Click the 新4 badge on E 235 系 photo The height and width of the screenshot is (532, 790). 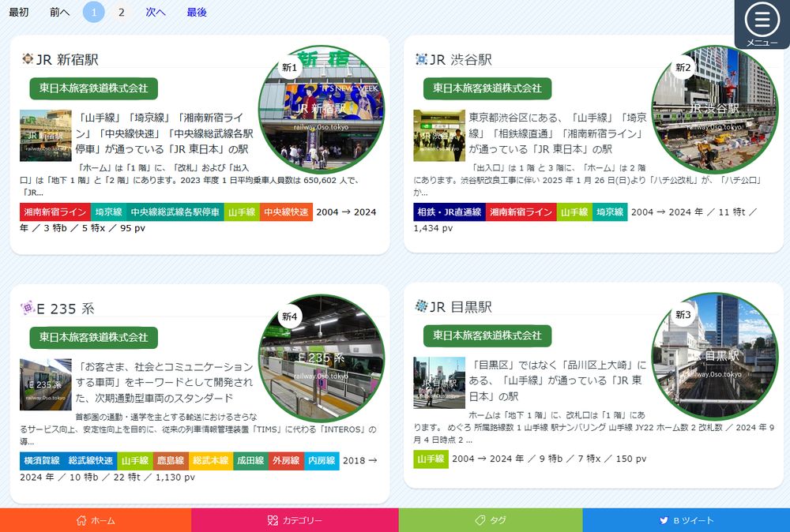(x=290, y=317)
